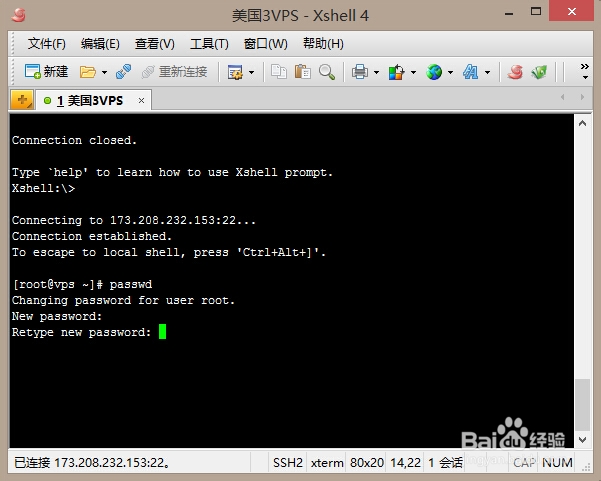Screen dimensions: 601x481
Task: Click the vertical scrollbar thumb
Action: (582, 405)
